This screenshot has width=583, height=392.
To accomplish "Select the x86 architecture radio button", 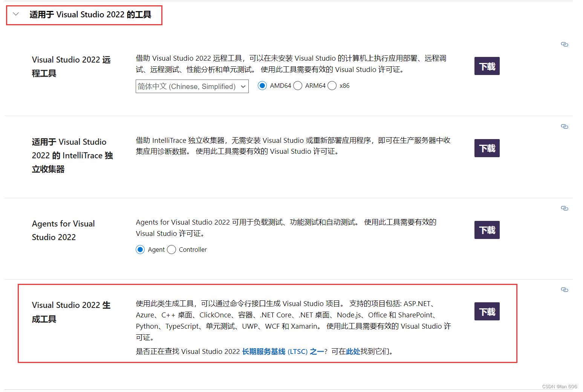I will (332, 86).
